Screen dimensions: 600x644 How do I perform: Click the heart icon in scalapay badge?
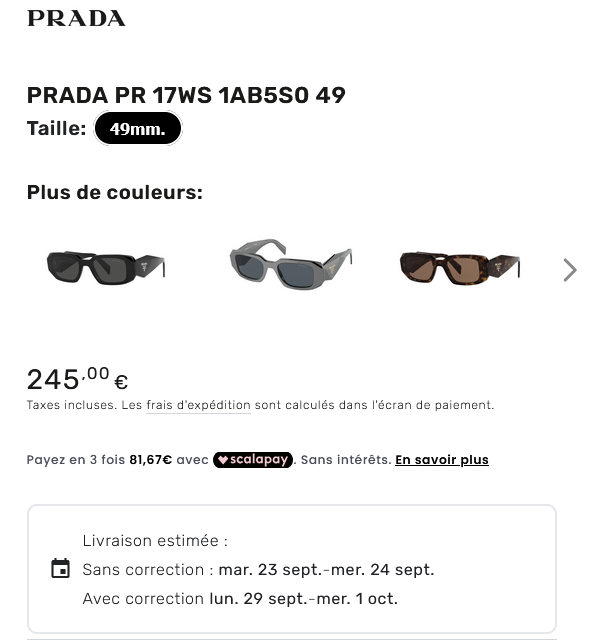click(x=223, y=460)
